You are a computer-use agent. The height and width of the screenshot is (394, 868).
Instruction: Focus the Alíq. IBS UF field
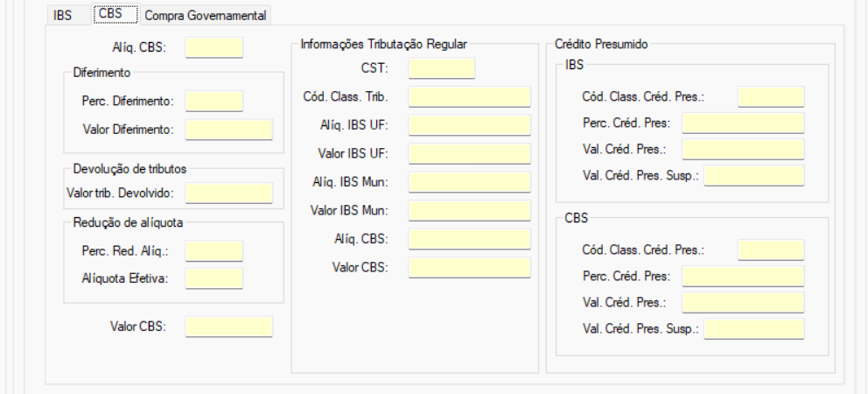pos(469,124)
